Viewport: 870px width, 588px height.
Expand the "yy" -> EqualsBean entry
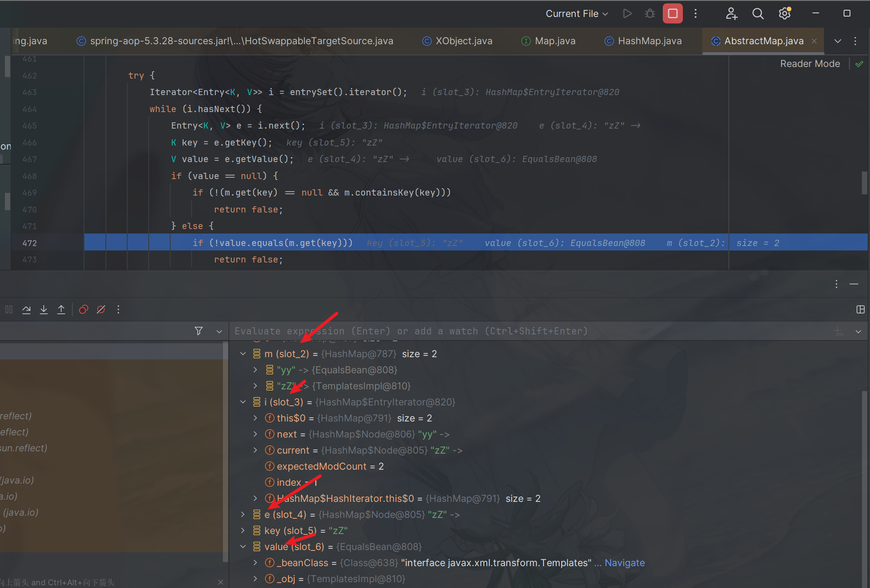[255, 370]
